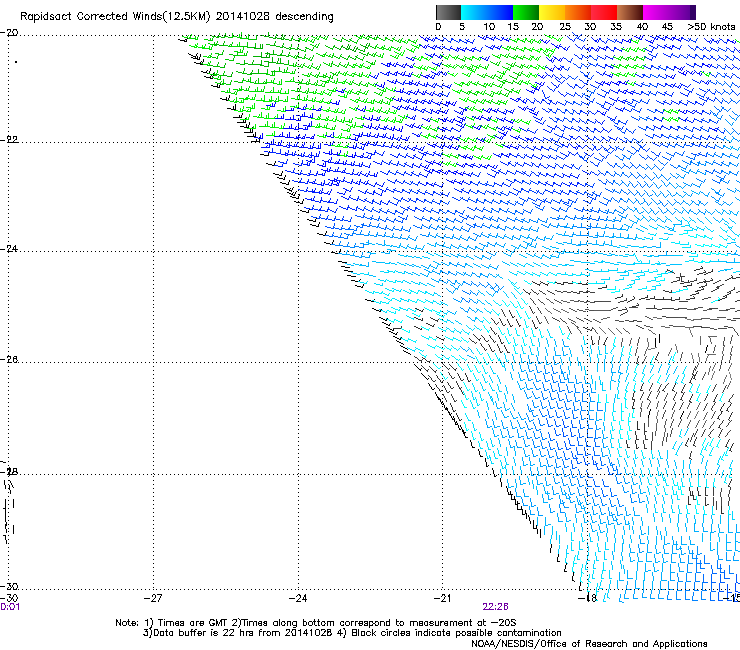Click the Rapidscat Corrected Winds title text
Image resolution: width=740 pixels, height=650 pixels.
pos(177,17)
